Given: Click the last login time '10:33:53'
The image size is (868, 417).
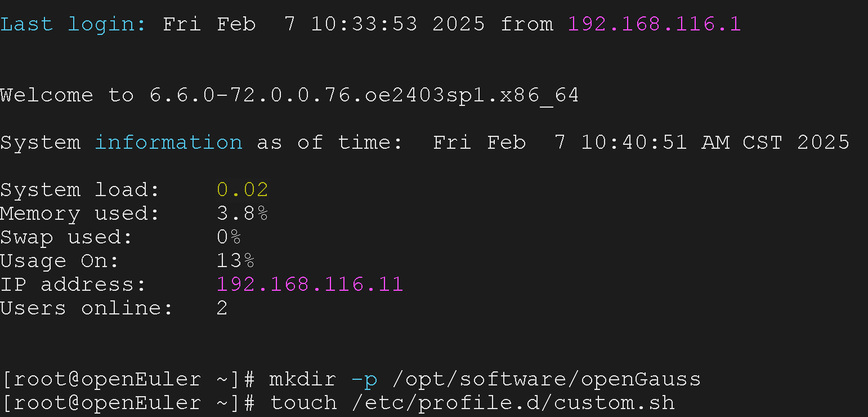Looking at the screenshot, I should [364, 24].
